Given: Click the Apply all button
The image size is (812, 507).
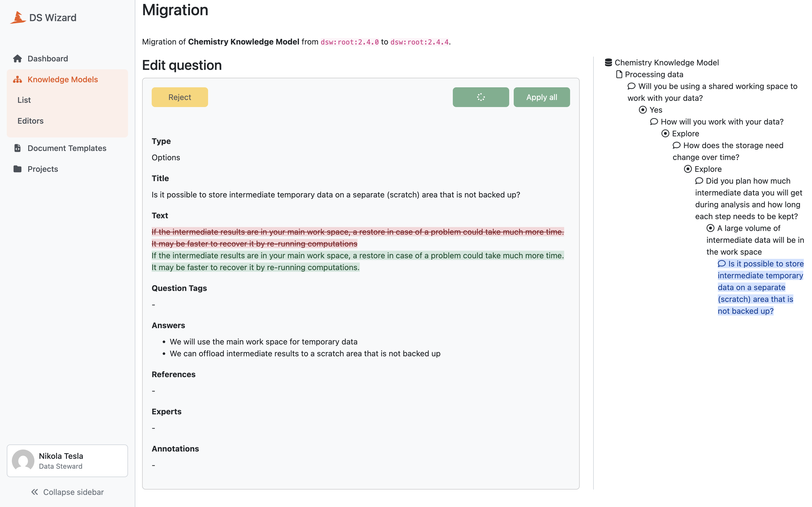Looking at the screenshot, I should [542, 97].
